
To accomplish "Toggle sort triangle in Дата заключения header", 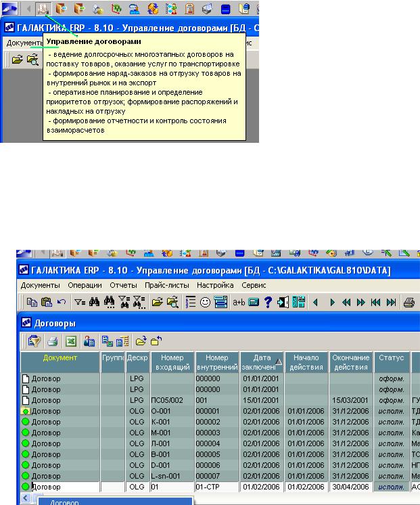I will pos(279,362).
